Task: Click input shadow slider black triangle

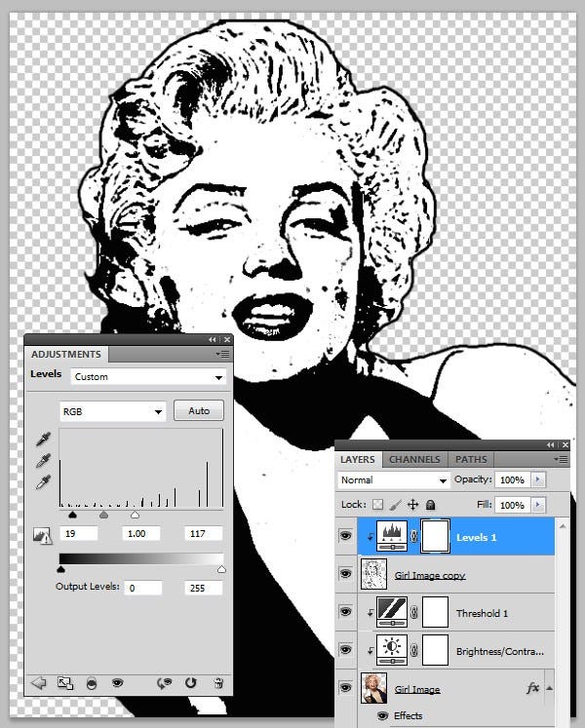Action: (x=72, y=515)
